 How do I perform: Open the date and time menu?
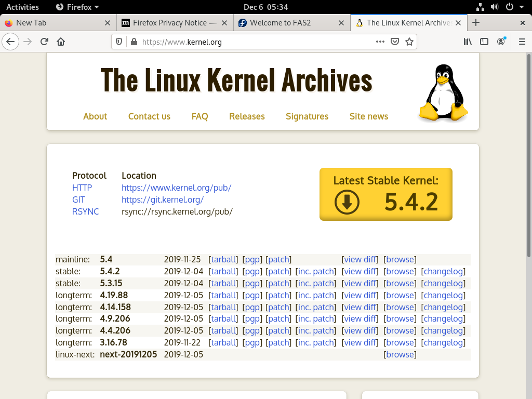pos(265,7)
